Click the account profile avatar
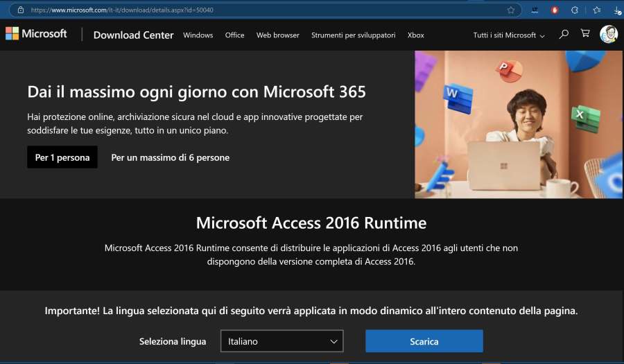 tap(609, 34)
